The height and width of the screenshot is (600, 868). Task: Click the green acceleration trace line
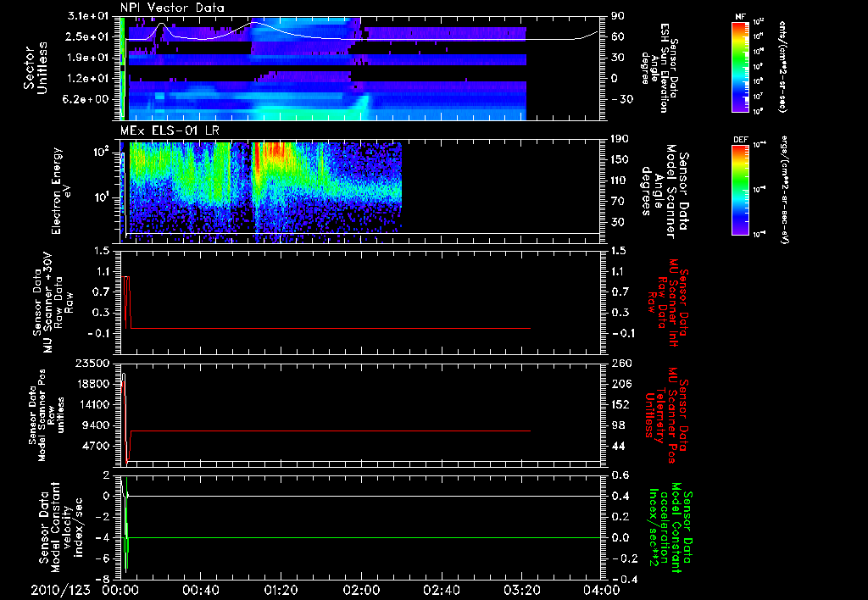359,537
